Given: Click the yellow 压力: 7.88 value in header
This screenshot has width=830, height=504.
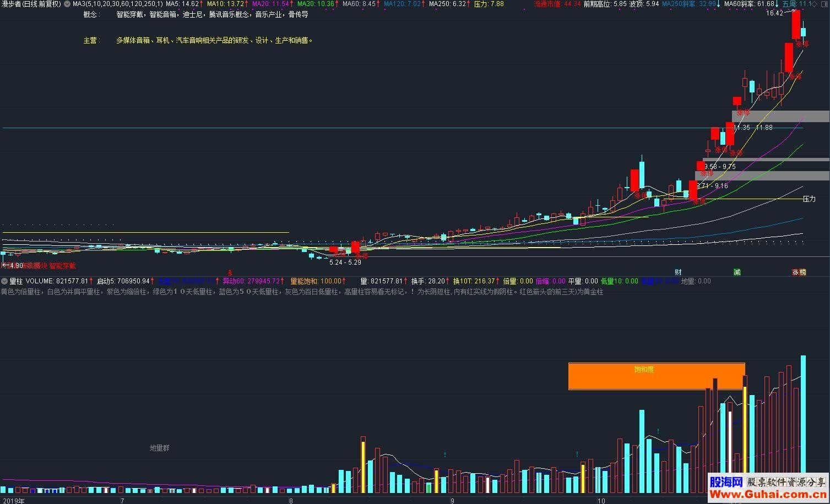Looking at the screenshot, I should point(489,4).
